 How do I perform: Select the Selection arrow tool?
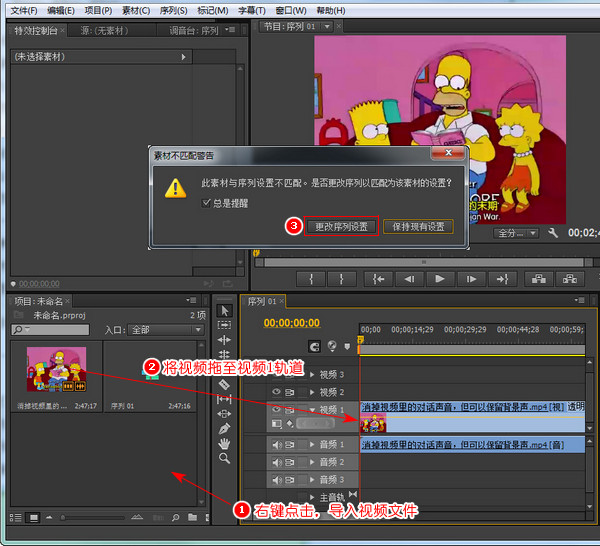click(224, 311)
